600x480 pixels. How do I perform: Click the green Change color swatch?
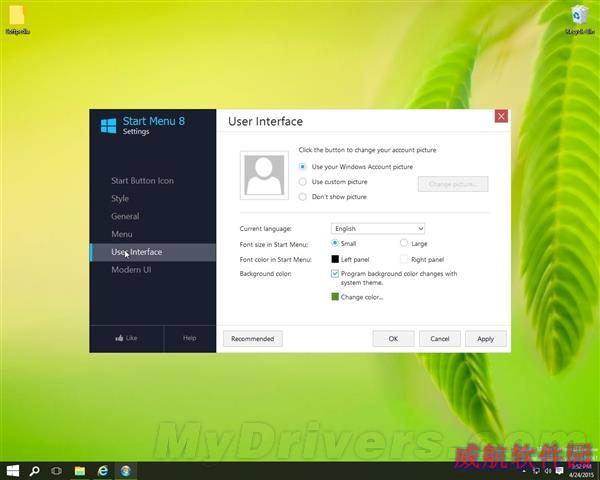[x=335, y=297]
